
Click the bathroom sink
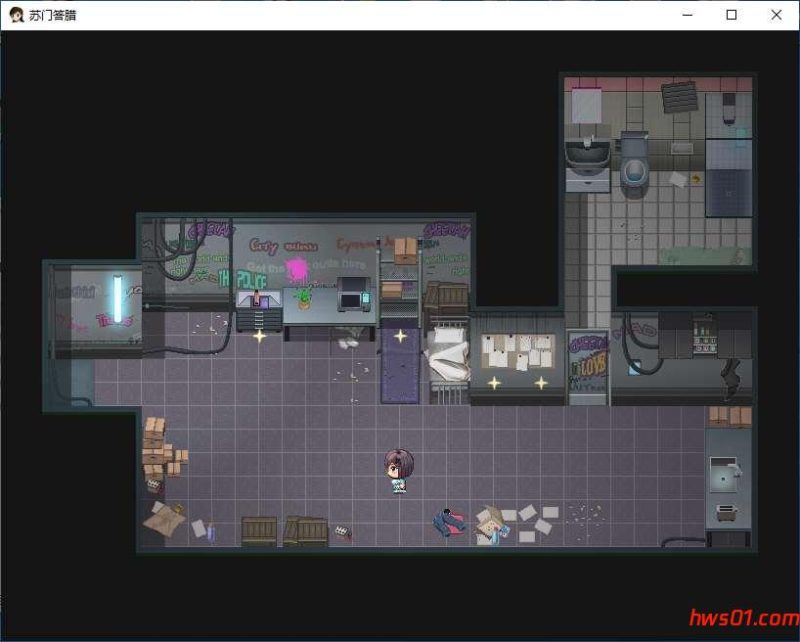[x=587, y=158]
